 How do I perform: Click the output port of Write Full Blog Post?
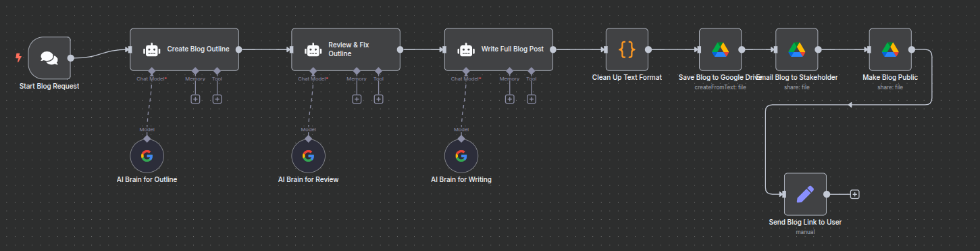pyautogui.click(x=553, y=49)
